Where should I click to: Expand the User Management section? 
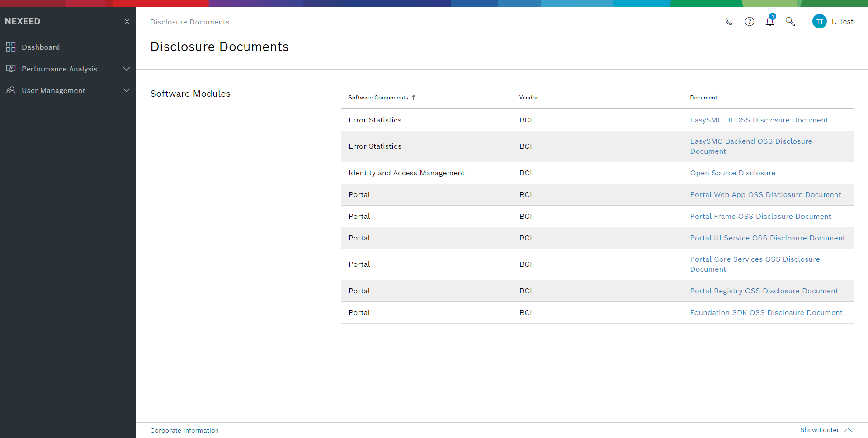point(127,90)
